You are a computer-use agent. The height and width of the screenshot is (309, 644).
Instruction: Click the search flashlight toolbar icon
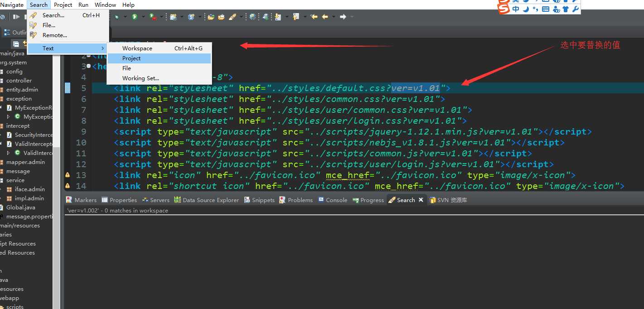coord(232,17)
